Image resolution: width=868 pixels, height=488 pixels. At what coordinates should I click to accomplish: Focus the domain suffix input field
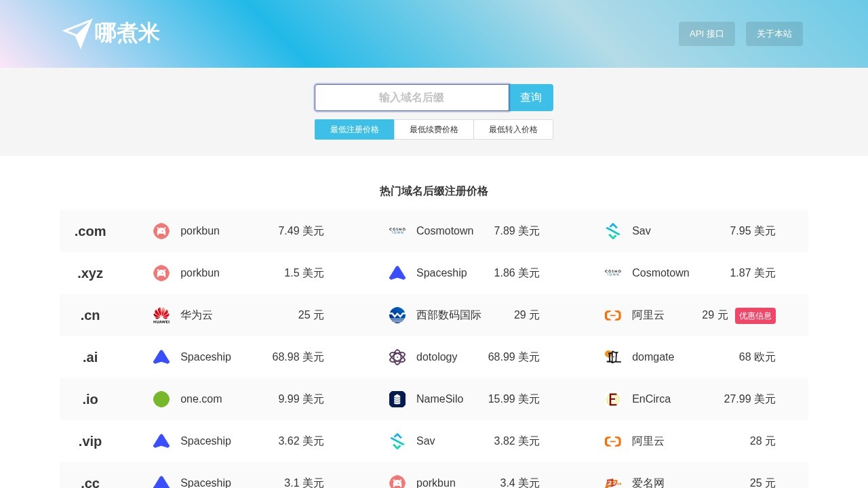412,98
